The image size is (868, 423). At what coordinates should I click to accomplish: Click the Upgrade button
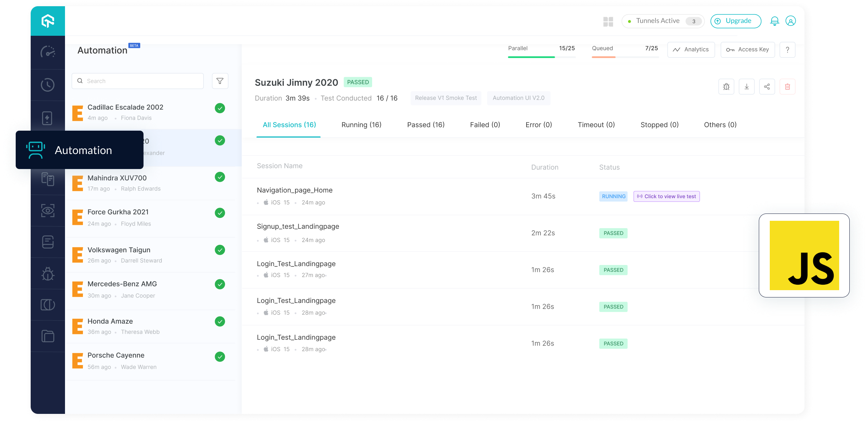(735, 21)
